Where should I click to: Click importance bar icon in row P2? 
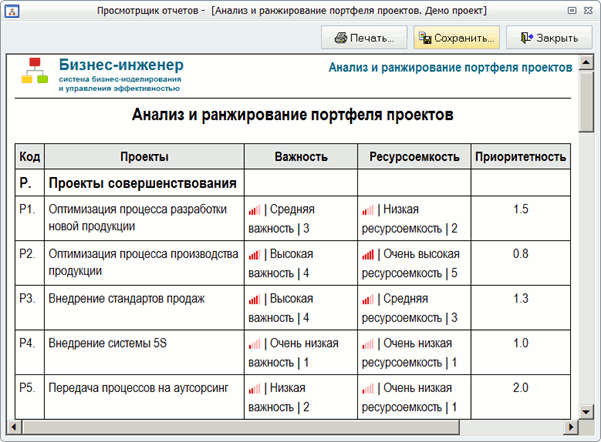pyautogui.click(x=254, y=255)
